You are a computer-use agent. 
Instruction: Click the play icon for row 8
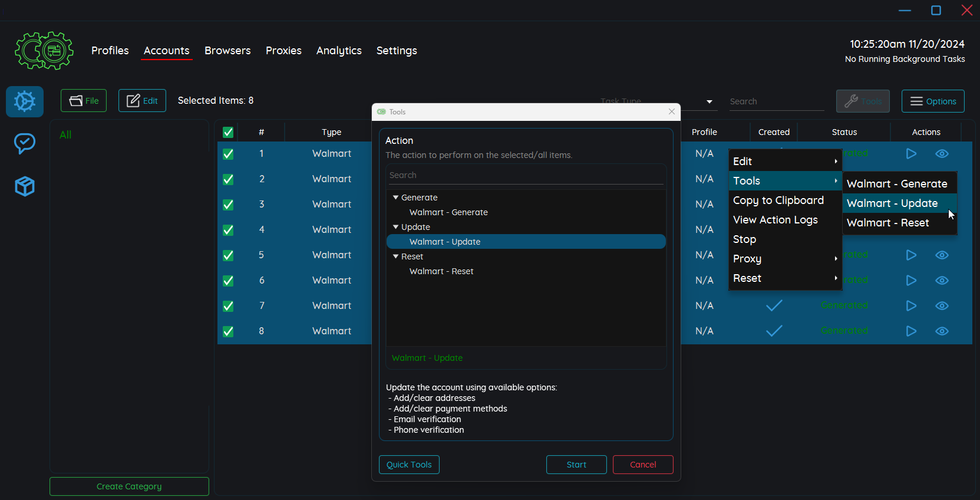911,331
